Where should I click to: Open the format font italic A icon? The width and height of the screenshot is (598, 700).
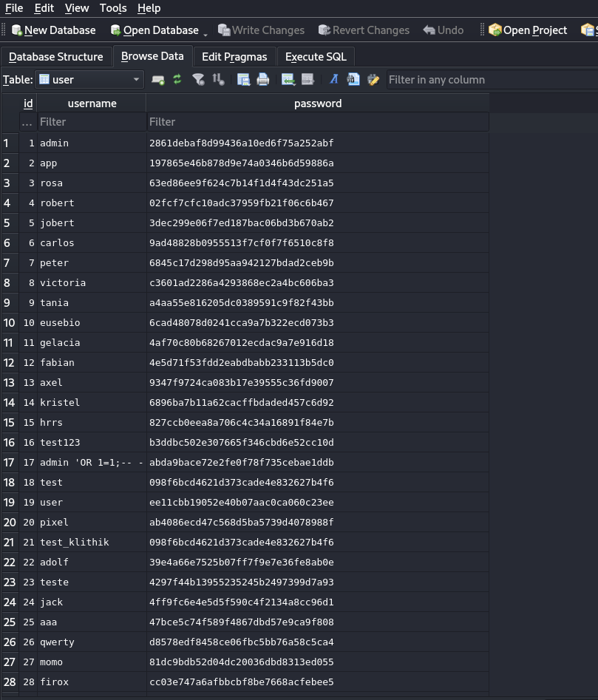point(334,80)
